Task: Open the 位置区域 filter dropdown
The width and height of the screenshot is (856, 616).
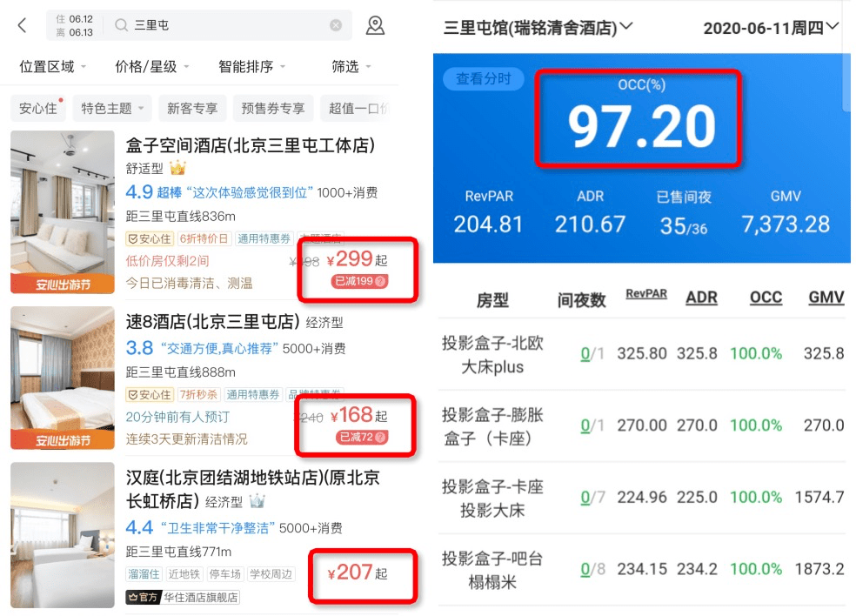Action: [53, 67]
